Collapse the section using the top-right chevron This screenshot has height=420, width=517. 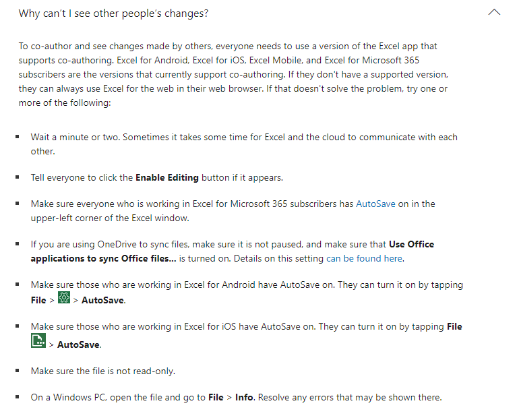pyautogui.click(x=494, y=13)
